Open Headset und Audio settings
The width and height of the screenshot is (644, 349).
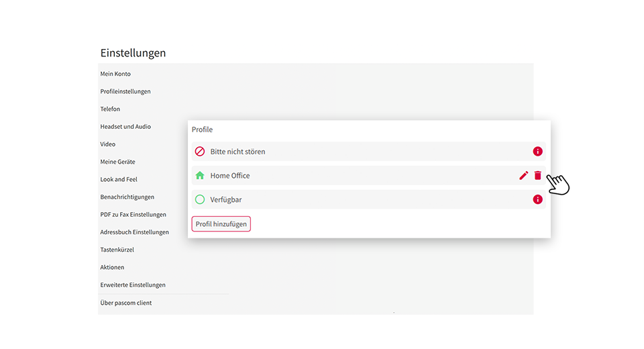pos(125,127)
